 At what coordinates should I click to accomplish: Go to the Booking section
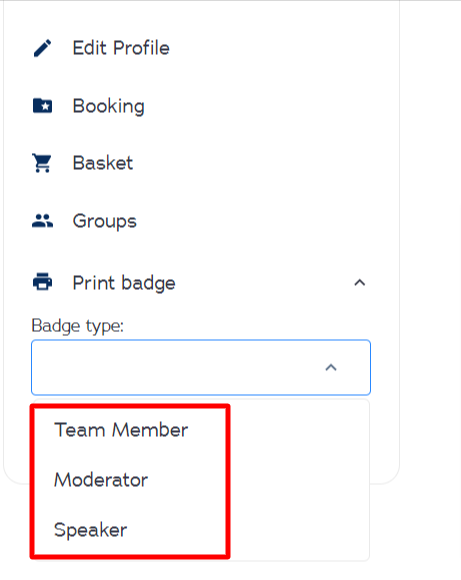point(108,106)
